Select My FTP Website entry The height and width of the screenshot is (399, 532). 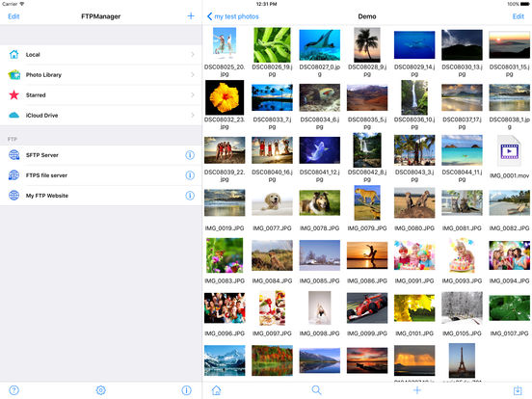[x=101, y=196]
